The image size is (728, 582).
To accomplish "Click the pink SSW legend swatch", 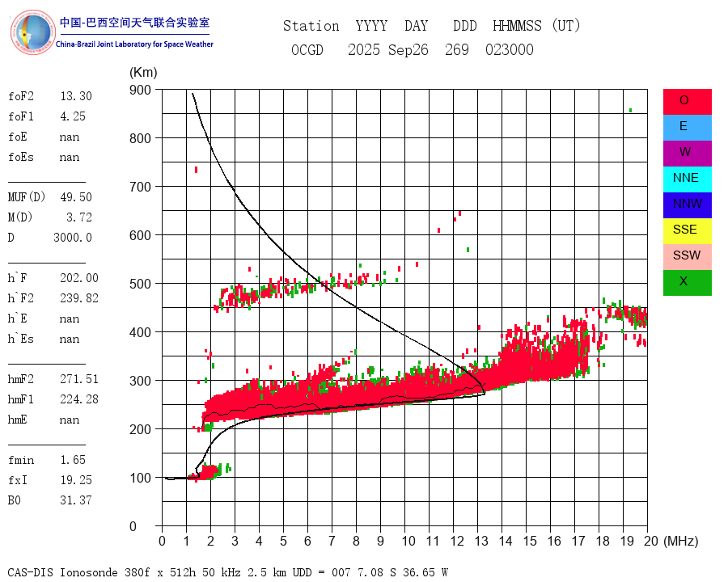I will 687,257.
